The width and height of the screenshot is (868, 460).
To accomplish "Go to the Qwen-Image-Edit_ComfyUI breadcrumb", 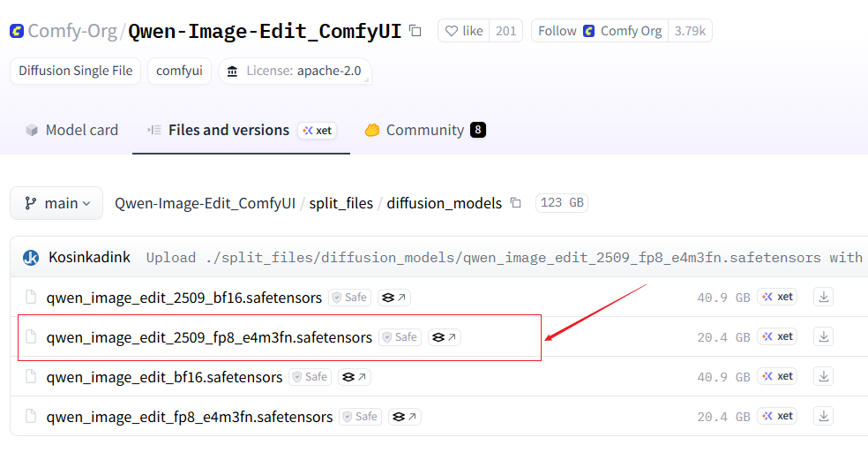I will (205, 203).
